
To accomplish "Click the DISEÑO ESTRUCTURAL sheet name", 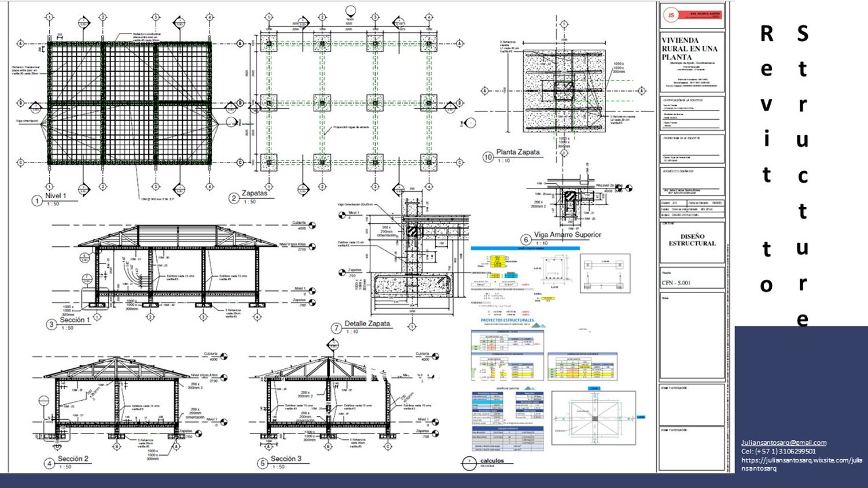I will (692, 240).
